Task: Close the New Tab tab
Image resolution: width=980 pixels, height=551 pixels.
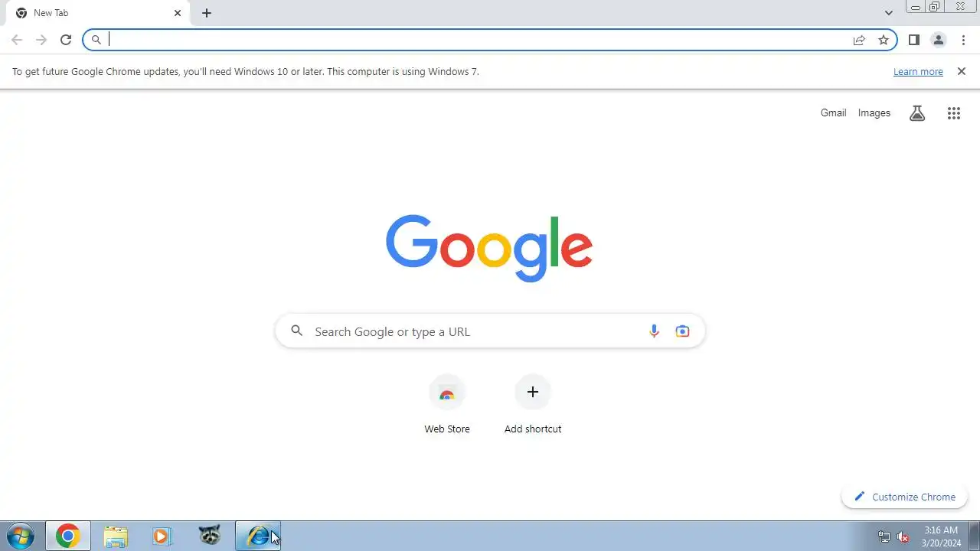Action: pos(178,13)
